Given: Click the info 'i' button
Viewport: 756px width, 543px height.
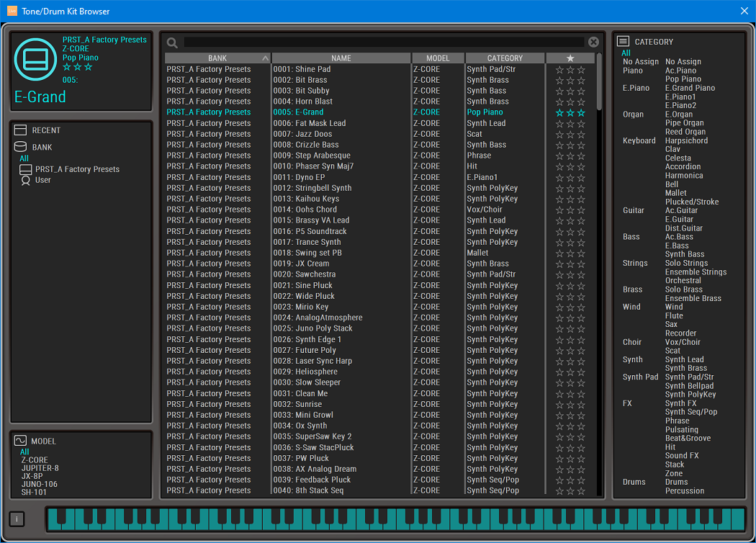Looking at the screenshot, I should pos(17,519).
